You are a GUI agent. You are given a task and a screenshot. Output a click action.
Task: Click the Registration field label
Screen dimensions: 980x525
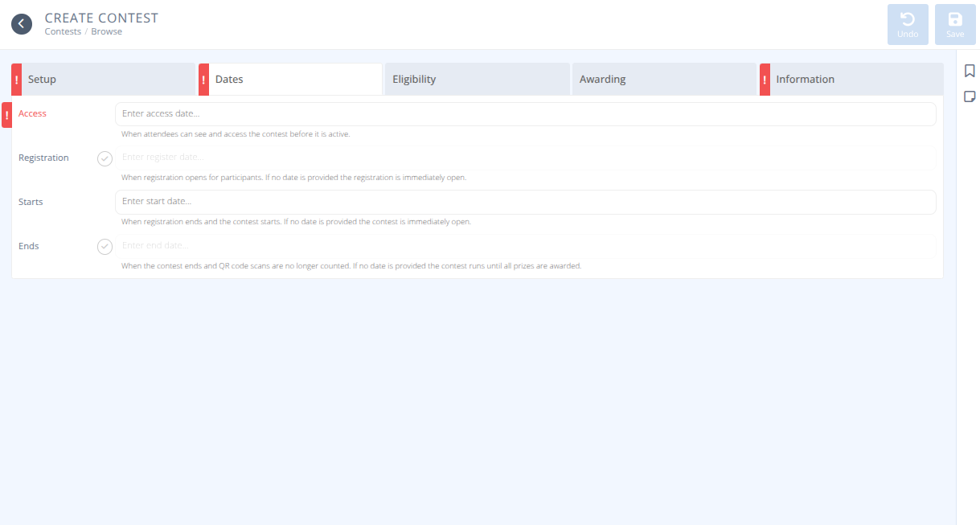click(x=43, y=158)
